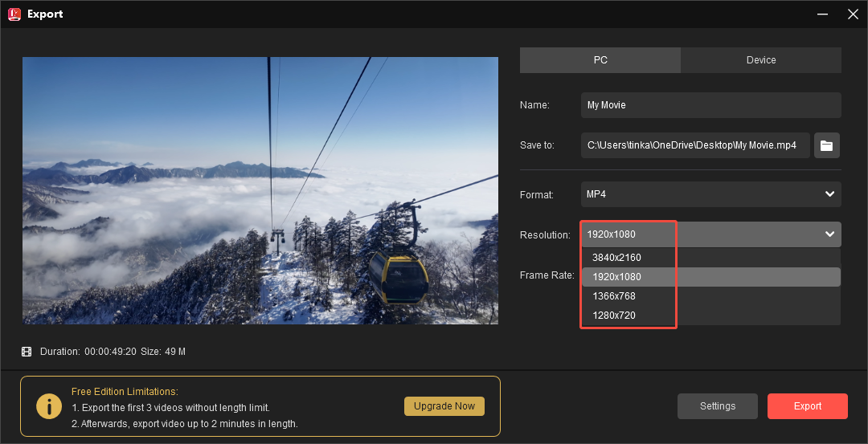
Task: Click the Save to path field
Action: pos(695,145)
